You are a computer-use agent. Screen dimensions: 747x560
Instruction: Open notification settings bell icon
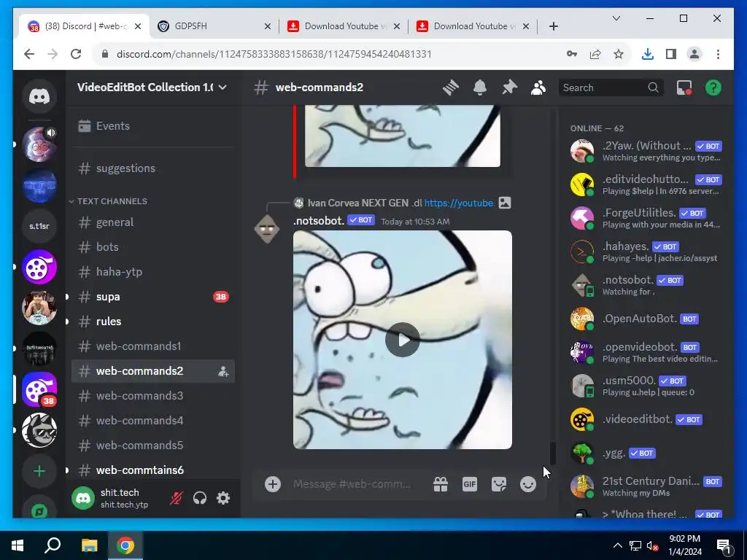pyautogui.click(x=480, y=87)
